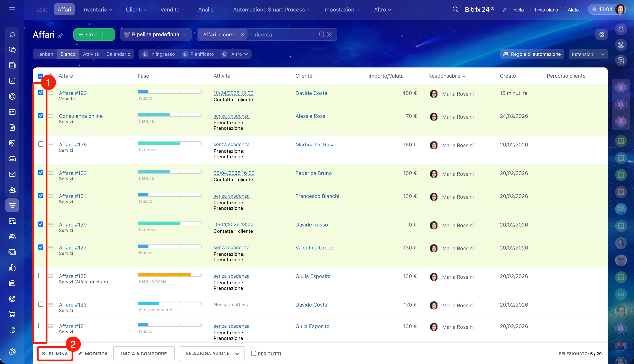Screen dimensions: 634x364
Task: Open the Martina De Rosa client link
Action: [315, 145]
